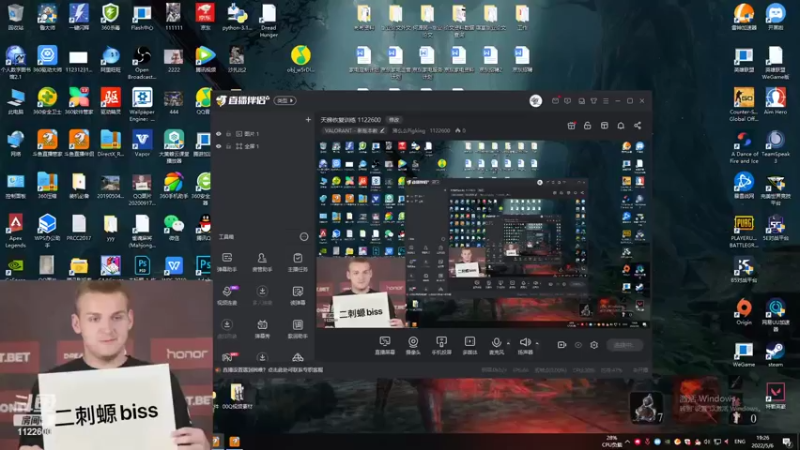Add 直播屏幕 screen capture source

[x=385, y=345]
